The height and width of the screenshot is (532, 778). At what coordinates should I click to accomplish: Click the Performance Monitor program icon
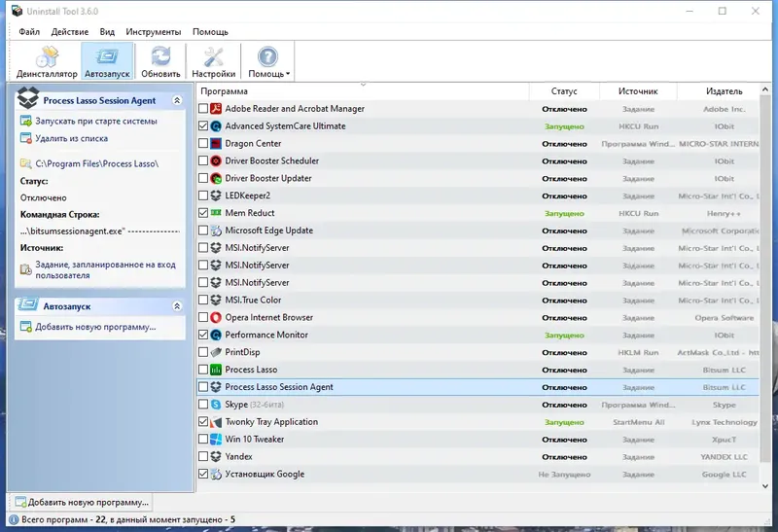(216, 335)
